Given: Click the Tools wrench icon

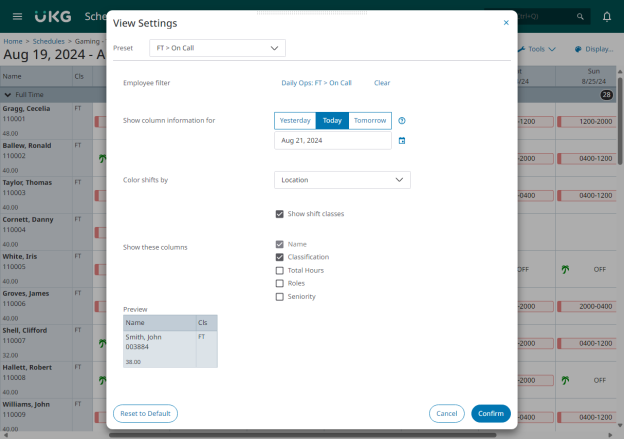Looking at the screenshot, I should pyautogui.click(x=522, y=49).
